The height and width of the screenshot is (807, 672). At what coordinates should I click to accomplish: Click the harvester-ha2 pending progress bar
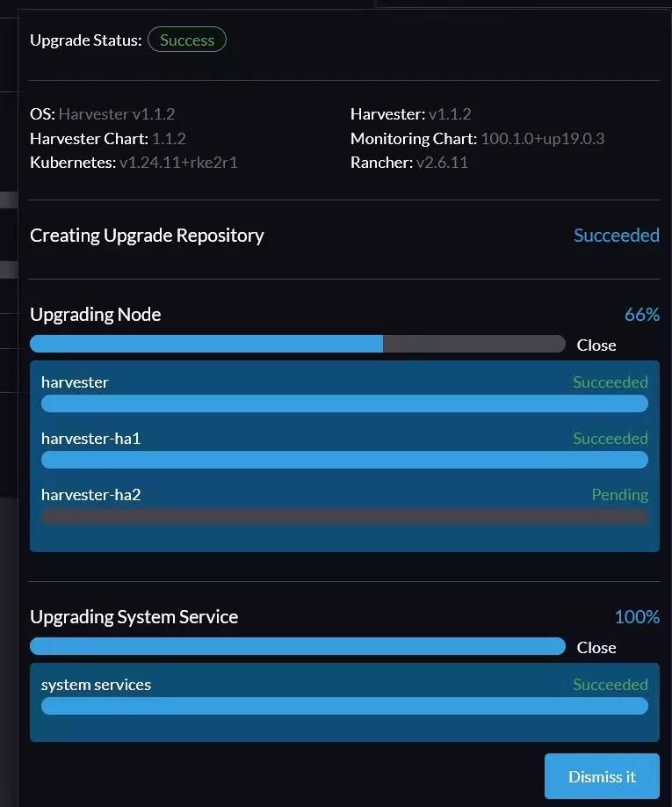[x=343, y=516]
